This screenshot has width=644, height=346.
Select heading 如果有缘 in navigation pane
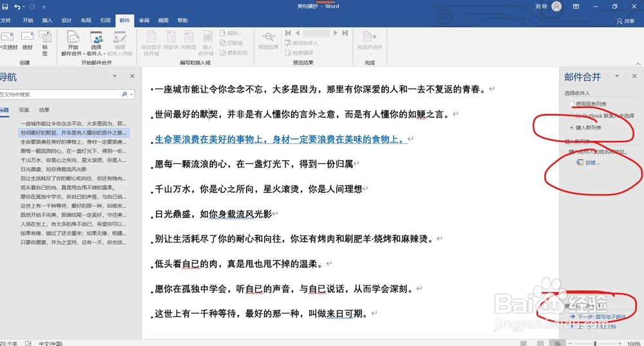73,233
